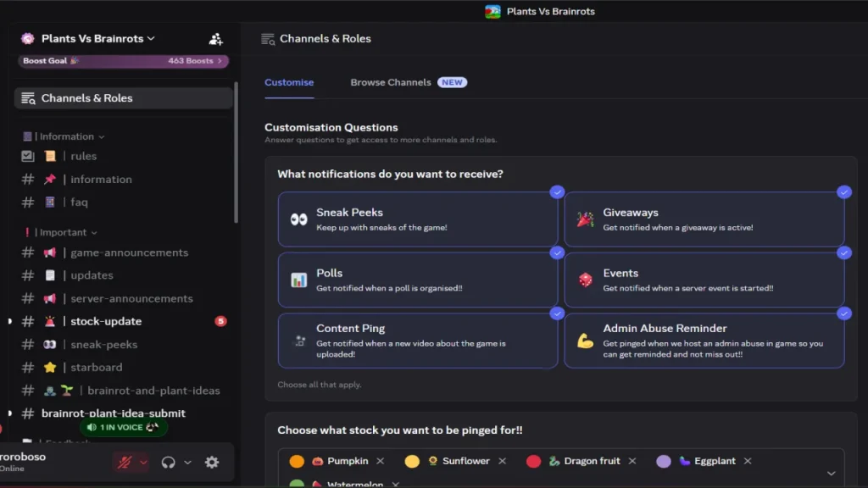Click the unread badge on stock-update
This screenshot has height=488, width=868.
click(221, 321)
